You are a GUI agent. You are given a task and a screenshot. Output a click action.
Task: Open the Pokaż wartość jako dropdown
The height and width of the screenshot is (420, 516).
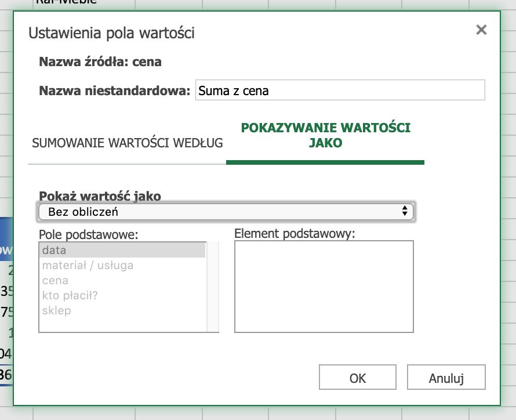click(226, 211)
